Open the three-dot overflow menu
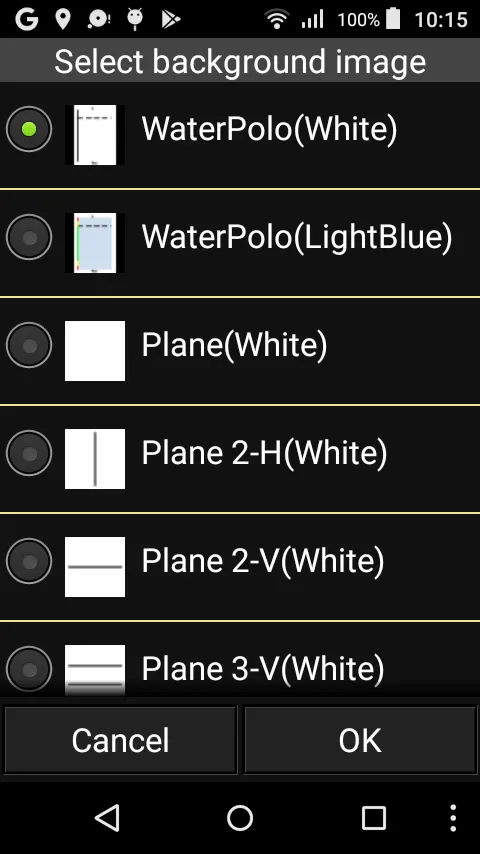 tap(453, 818)
